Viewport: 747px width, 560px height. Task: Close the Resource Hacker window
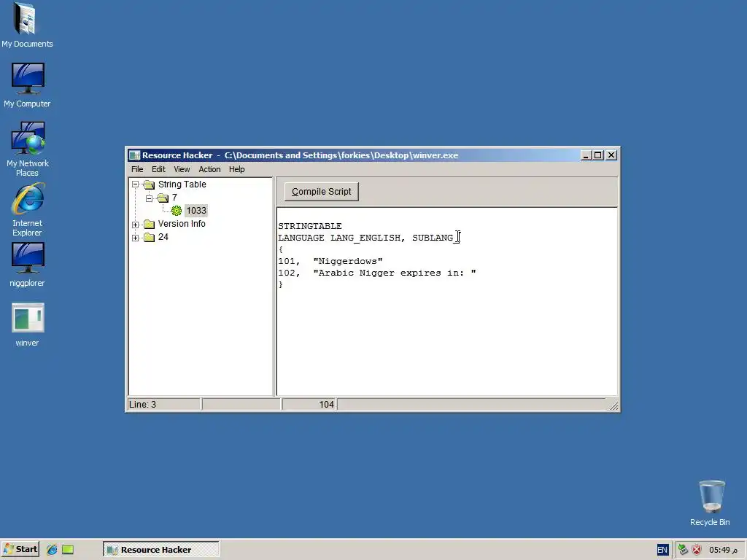(x=611, y=155)
